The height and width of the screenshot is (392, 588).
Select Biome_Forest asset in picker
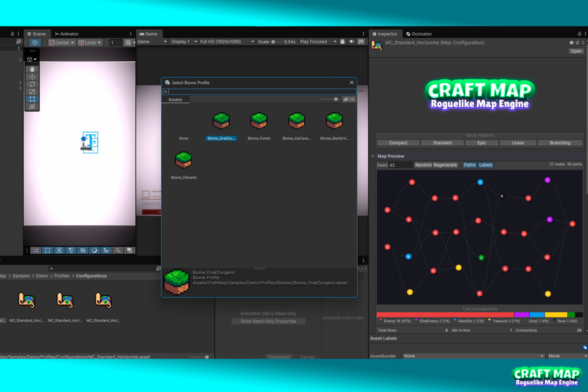tap(259, 126)
